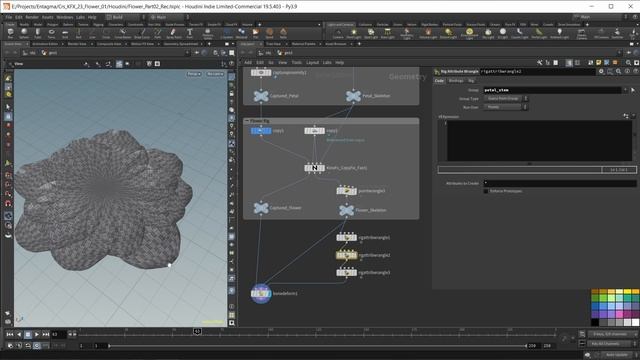Toggle Enforce Prototypes checkbox
Screen dimensions: 640x360
coord(486,191)
